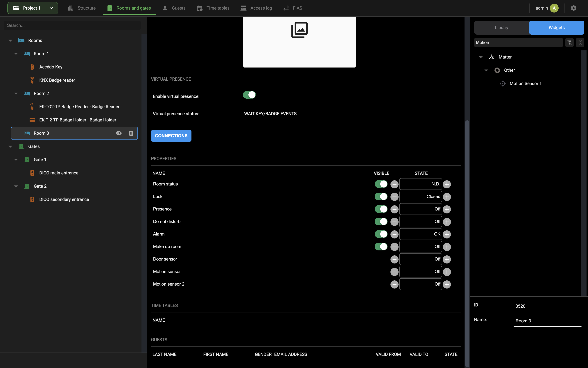Switch to Time tables tab
This screenshot has height=368, width=588.
click(x=213, y=8)
